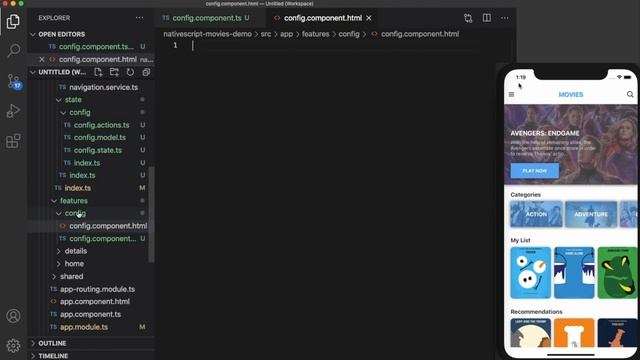
Task: Open app-routing.module.ts file
Action: pyautogui.click(x=97, y=289)
